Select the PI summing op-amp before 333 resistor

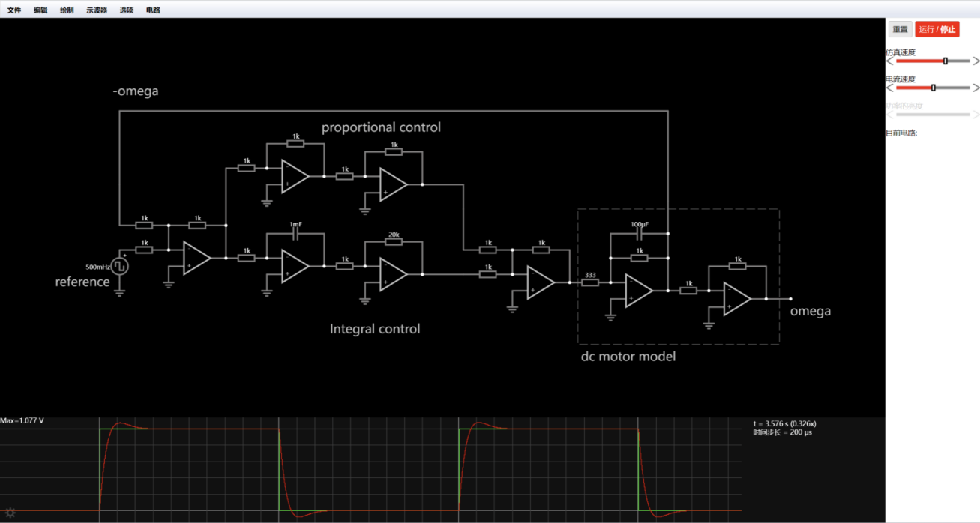[x=541, y=282]
